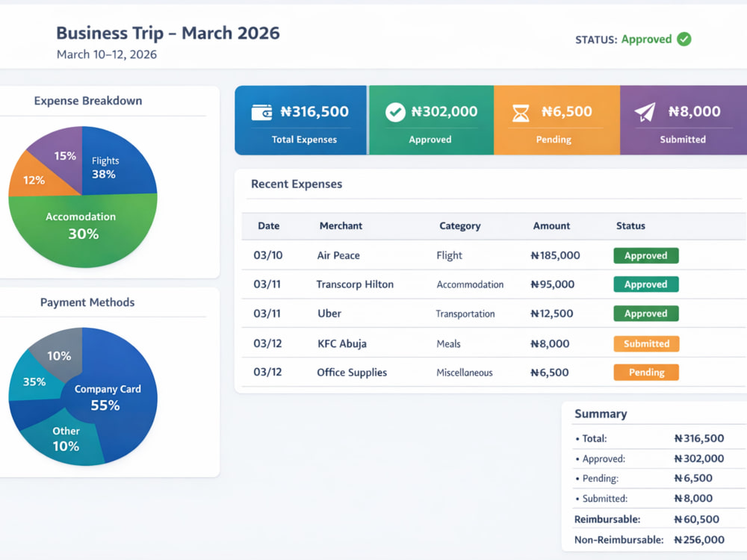
Task: Sort by the Status column header
Action: (x=630, y=225)
